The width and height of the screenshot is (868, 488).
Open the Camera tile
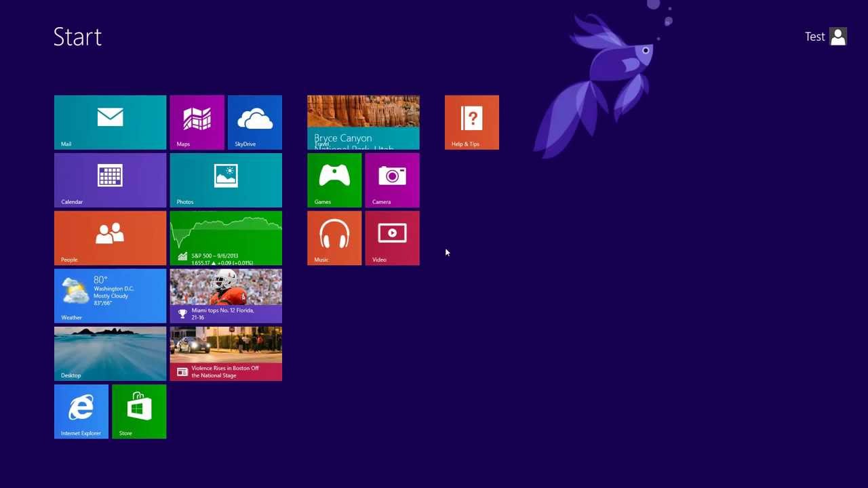tap(392, 180)
